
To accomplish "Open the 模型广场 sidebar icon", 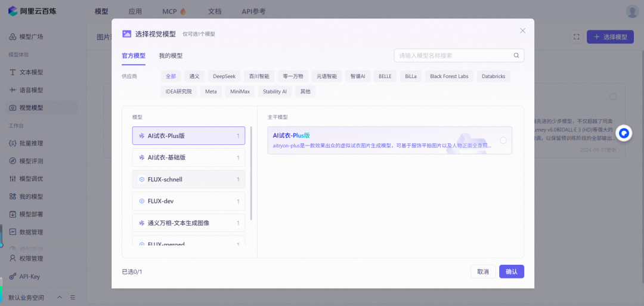I will point(13,36).
